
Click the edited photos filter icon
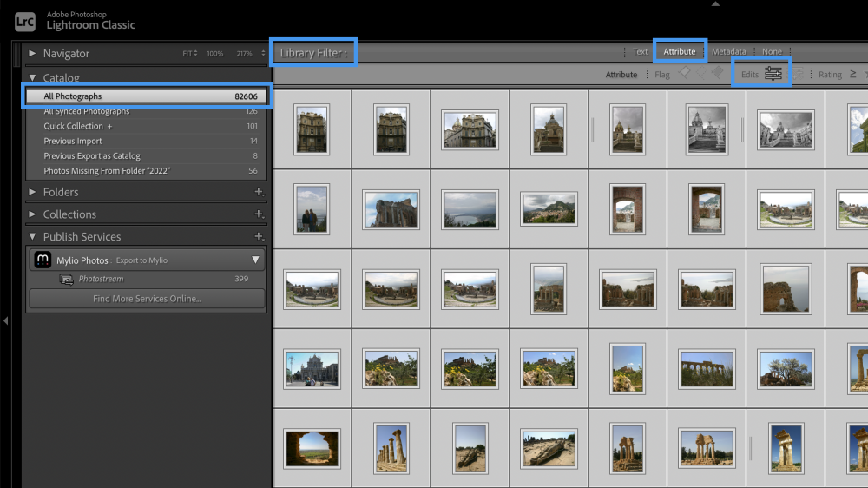[773, 75]
